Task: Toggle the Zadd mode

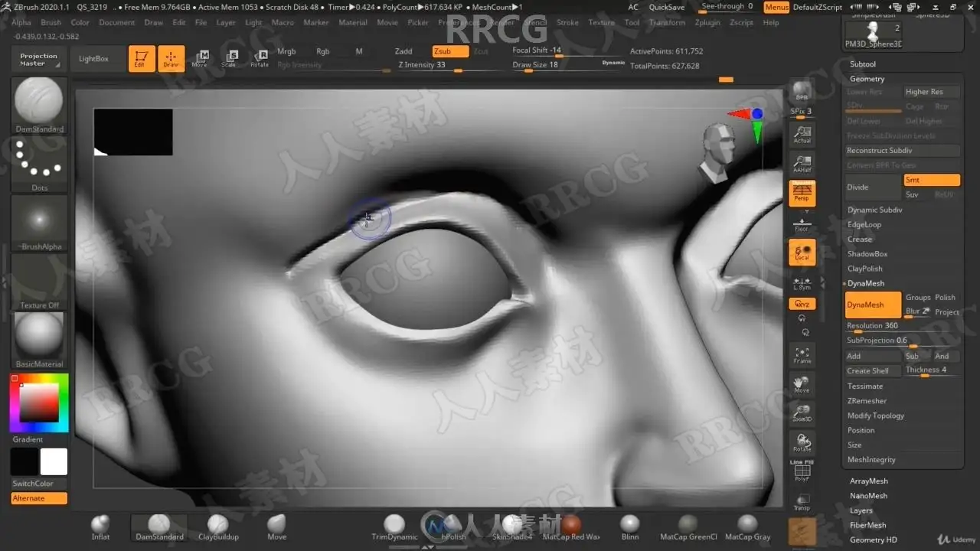Action: click(403, 51)
